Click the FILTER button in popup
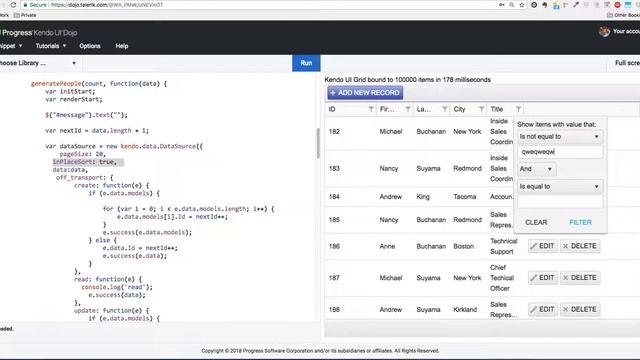 580,222
